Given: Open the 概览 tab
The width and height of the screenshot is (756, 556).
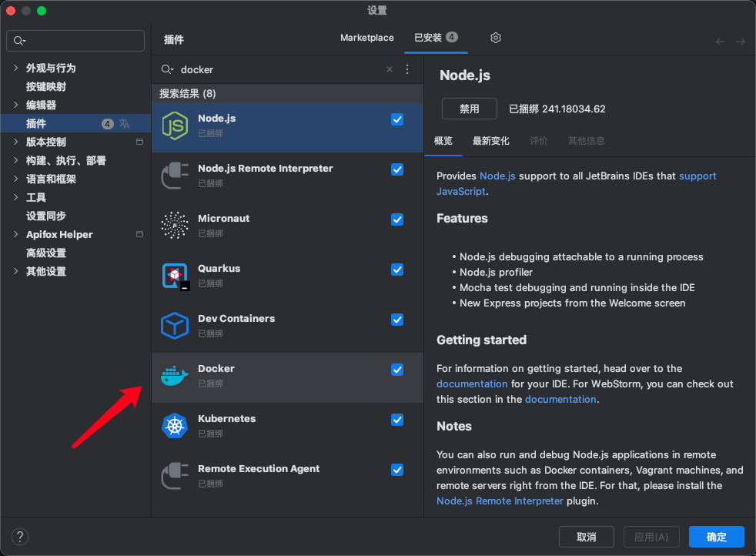Looking at the screenshot, I should 443,141.
